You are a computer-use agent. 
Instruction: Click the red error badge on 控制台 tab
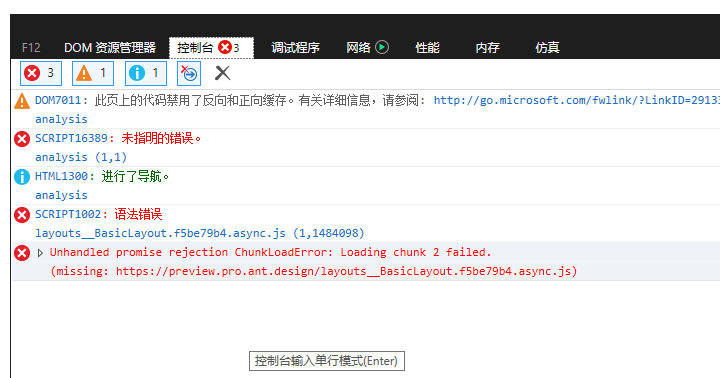[x=225, y=47]
